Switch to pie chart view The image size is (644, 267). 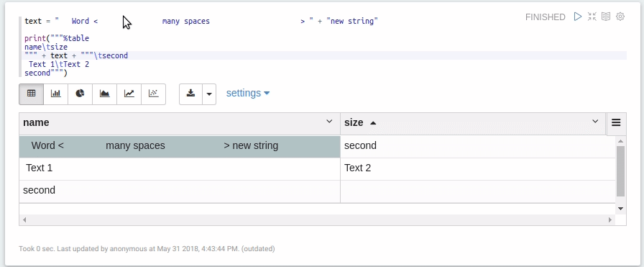80,94
